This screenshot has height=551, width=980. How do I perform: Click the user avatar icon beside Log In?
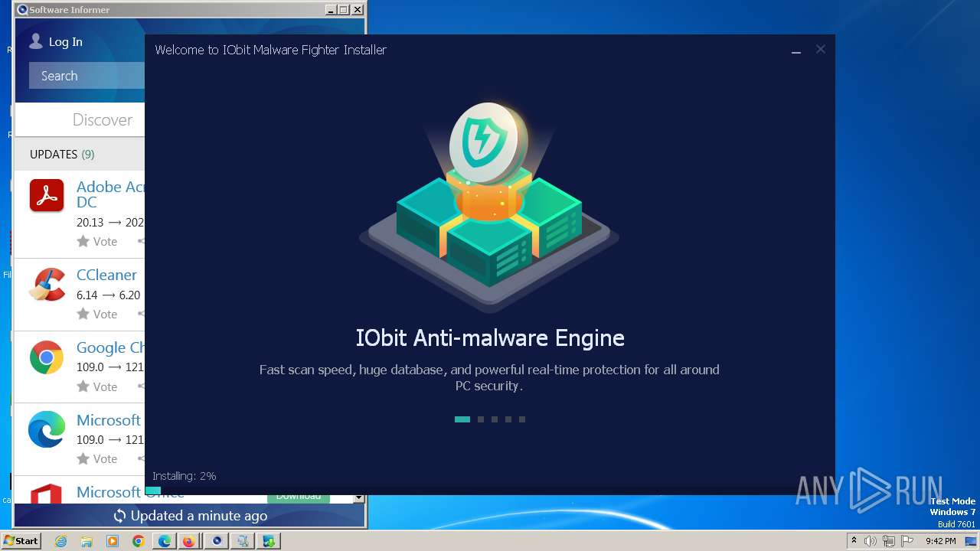[x=36, y=41]
